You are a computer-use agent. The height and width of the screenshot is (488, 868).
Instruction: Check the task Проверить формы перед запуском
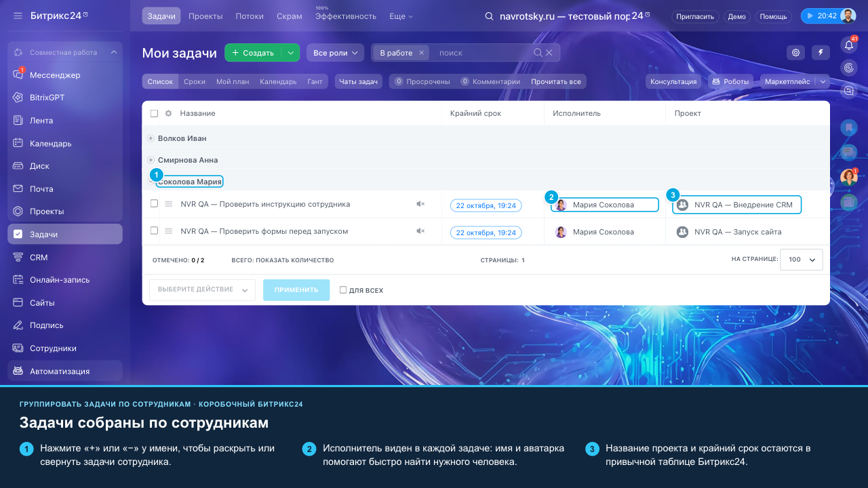(154, 231)
